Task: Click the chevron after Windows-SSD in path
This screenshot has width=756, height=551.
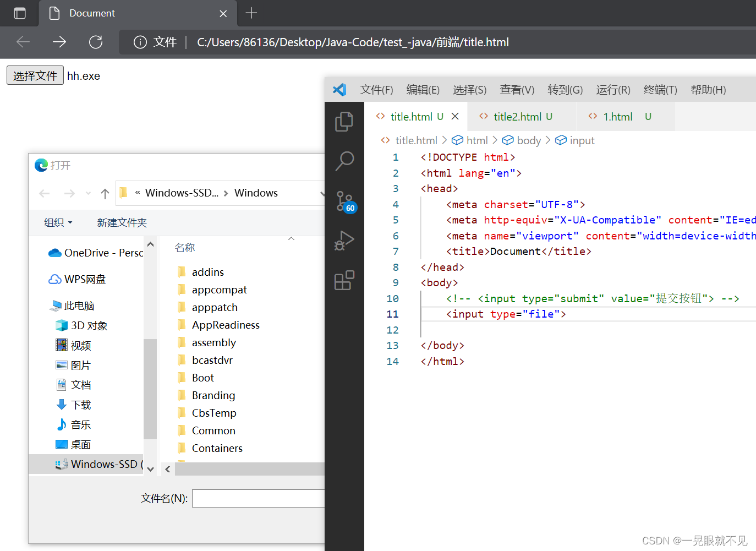Action: (226, 193)
